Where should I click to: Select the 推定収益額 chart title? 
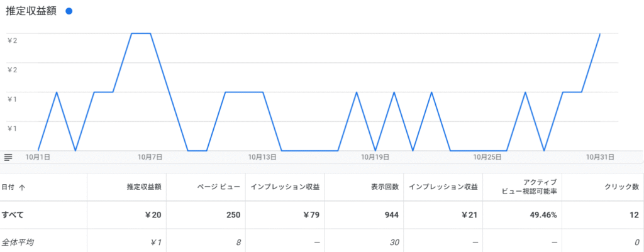tap(31, 11)
